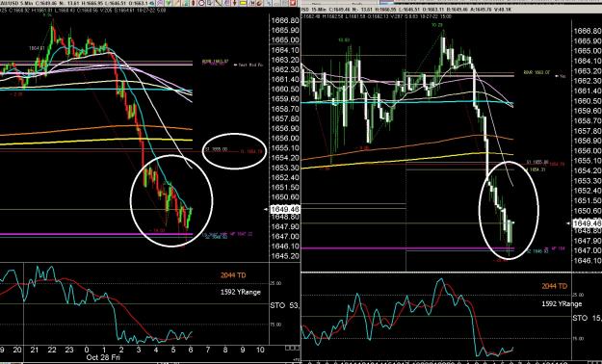This screenshot has height=364, width=602.
Task: Click 1666.80 on left chart price axis
Action: coord(285,20)
